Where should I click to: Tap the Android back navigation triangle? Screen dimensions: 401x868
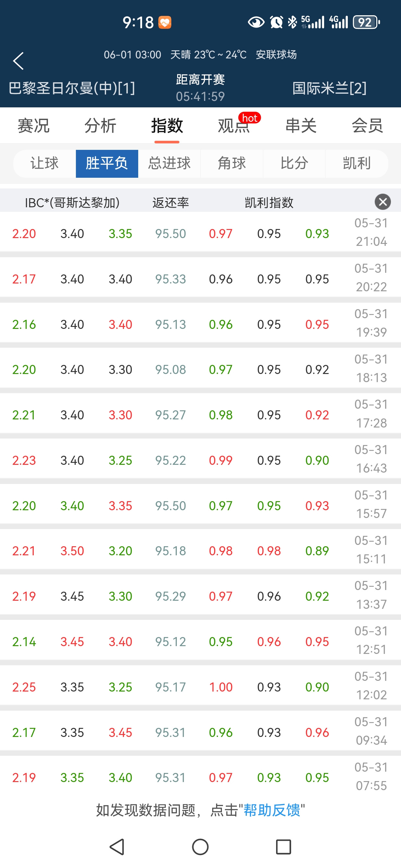click(117, 847)
